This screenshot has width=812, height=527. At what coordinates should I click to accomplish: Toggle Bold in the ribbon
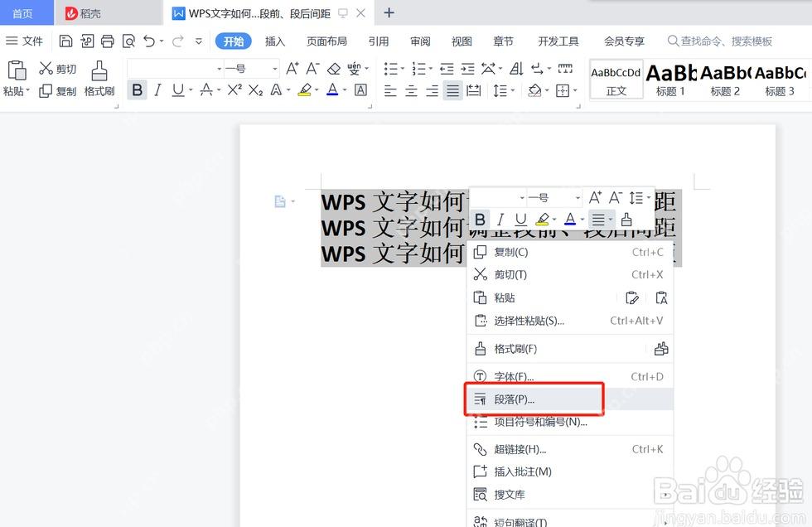click(x=138, y=90)
